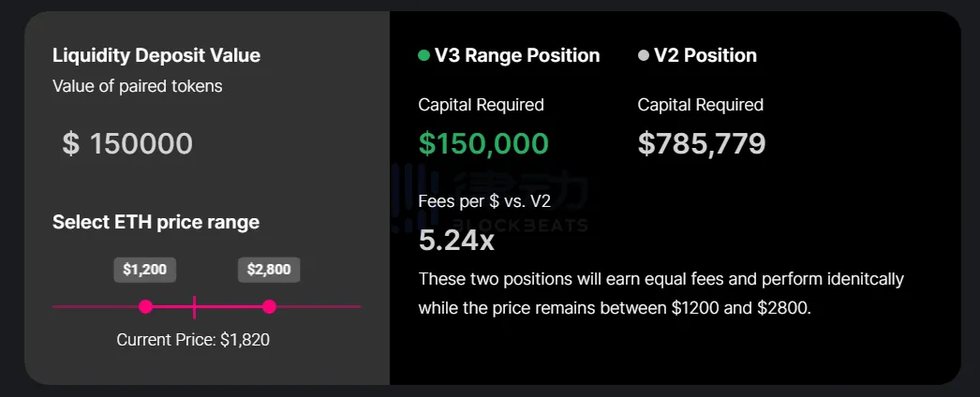Select the V2 Position label

[705, 56]
